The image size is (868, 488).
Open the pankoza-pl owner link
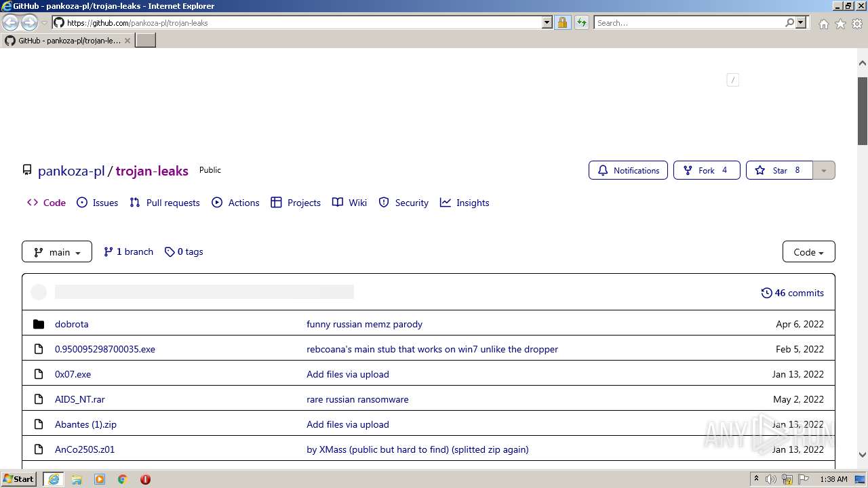71,171
